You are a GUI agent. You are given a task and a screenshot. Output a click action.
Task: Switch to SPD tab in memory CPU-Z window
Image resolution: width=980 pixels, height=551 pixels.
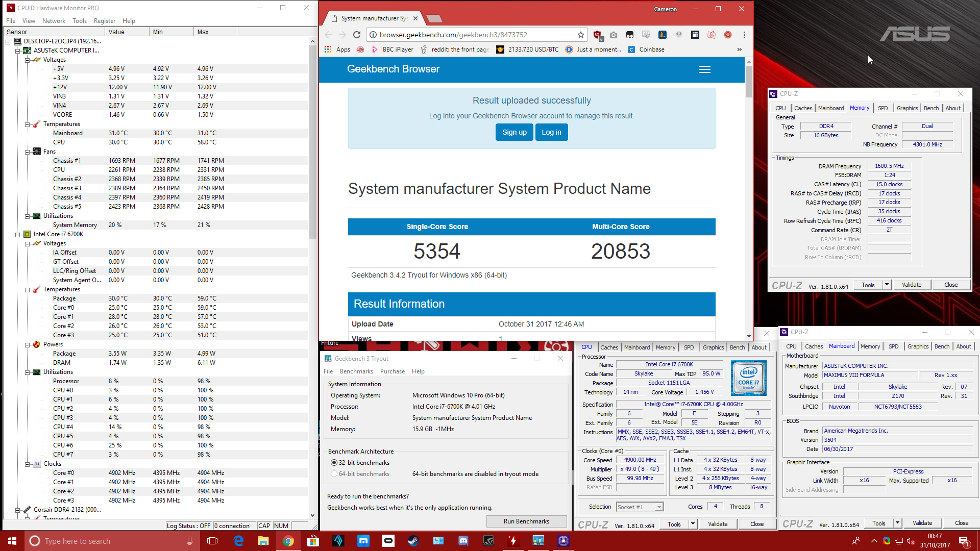coord(883,108)
